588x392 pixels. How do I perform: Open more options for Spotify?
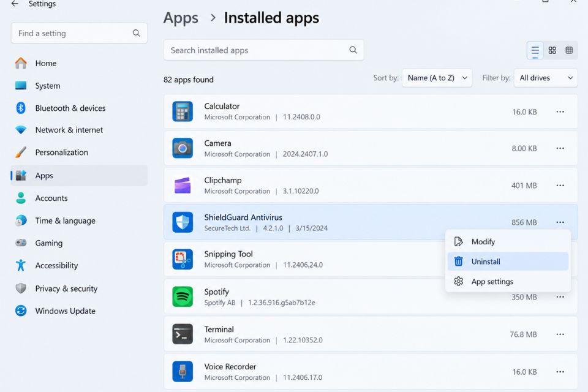(x=560, y=296)
